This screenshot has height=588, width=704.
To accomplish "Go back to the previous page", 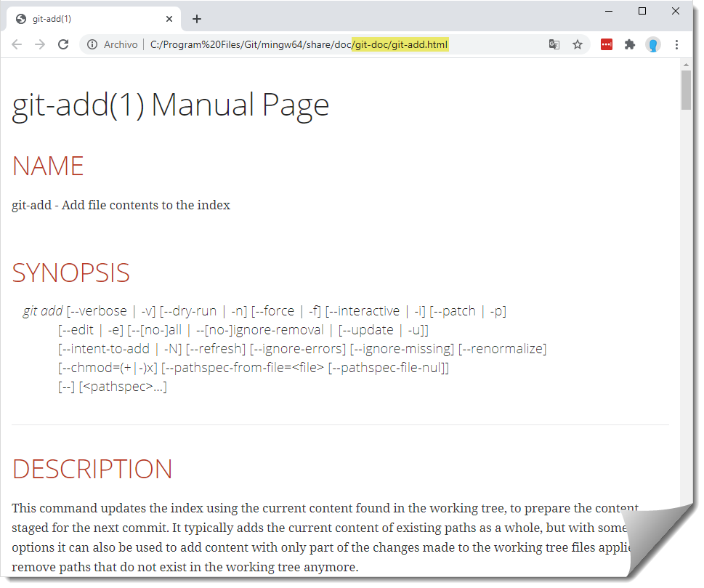I will click(x=17, y=45).
